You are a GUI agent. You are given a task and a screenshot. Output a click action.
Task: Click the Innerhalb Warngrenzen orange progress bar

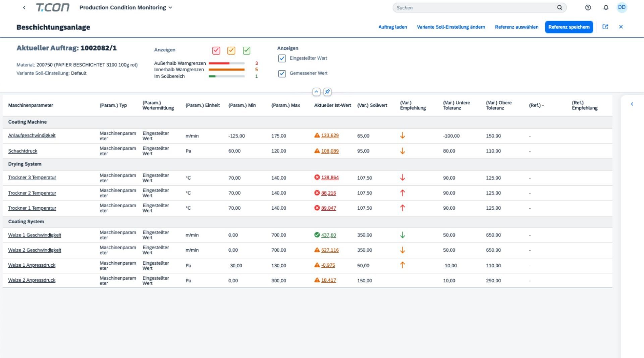point(226,70)
